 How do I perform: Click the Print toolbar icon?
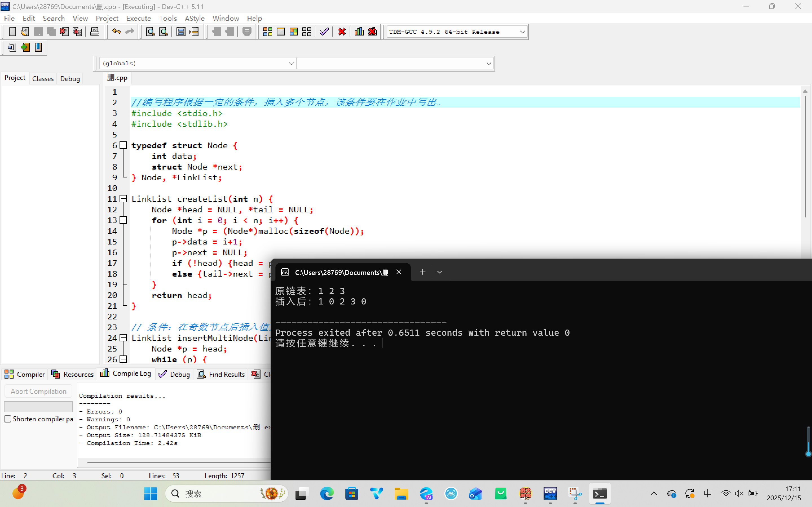[95, 32]
